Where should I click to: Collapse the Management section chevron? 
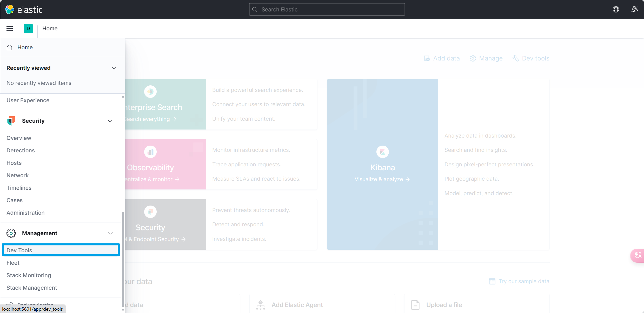tap(110, 233)
